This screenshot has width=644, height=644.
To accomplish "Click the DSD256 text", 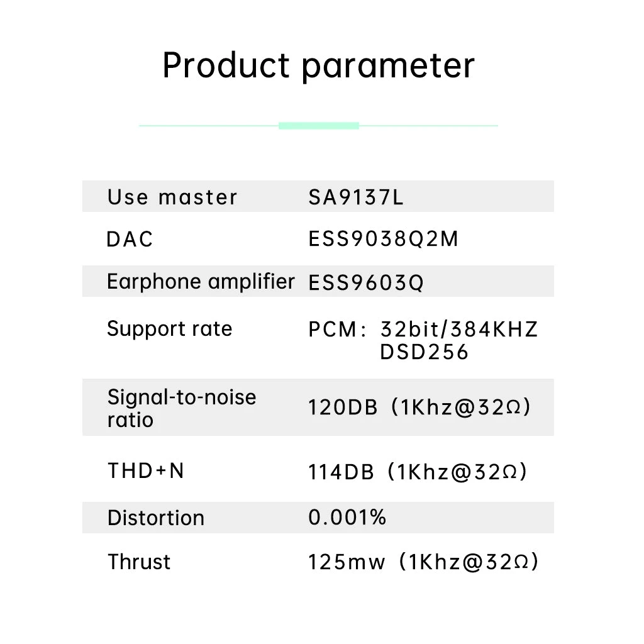I will (425, 352).
